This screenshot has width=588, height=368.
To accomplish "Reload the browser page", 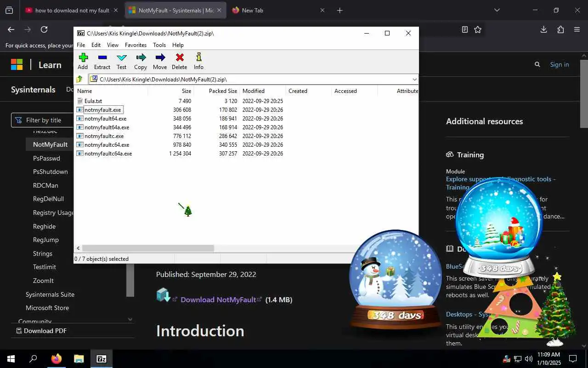I will pyautogui.click(x=44, y=29).
